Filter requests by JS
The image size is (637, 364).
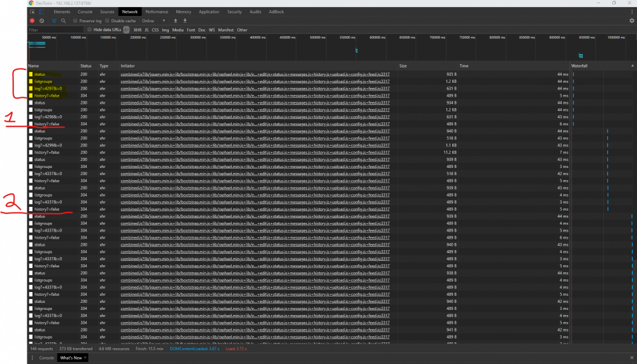pos(147,30)
